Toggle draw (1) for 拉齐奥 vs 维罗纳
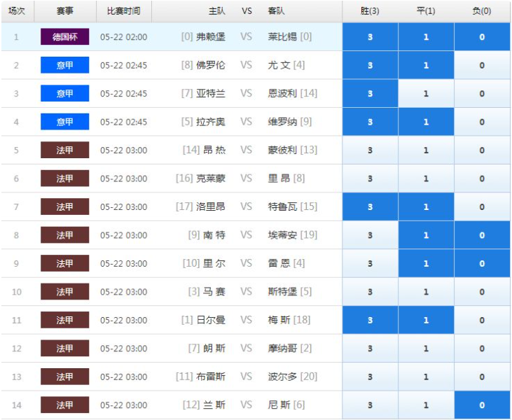 coord(426,122)
